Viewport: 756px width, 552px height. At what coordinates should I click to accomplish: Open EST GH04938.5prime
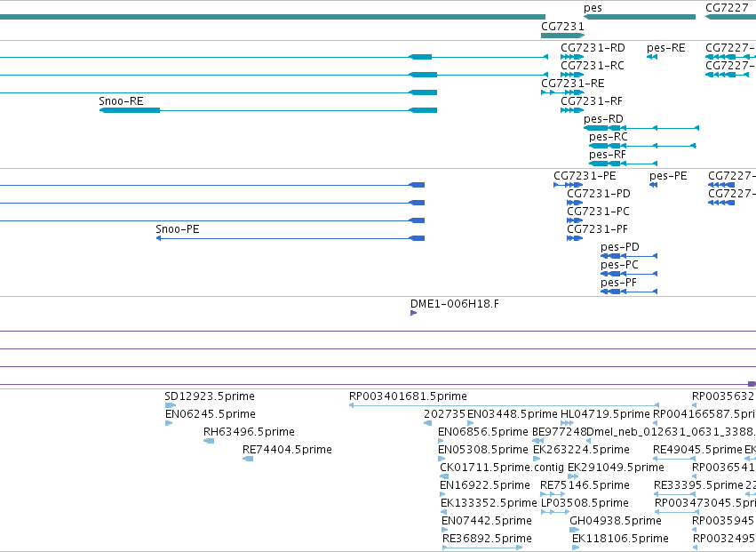coord(616,522)
